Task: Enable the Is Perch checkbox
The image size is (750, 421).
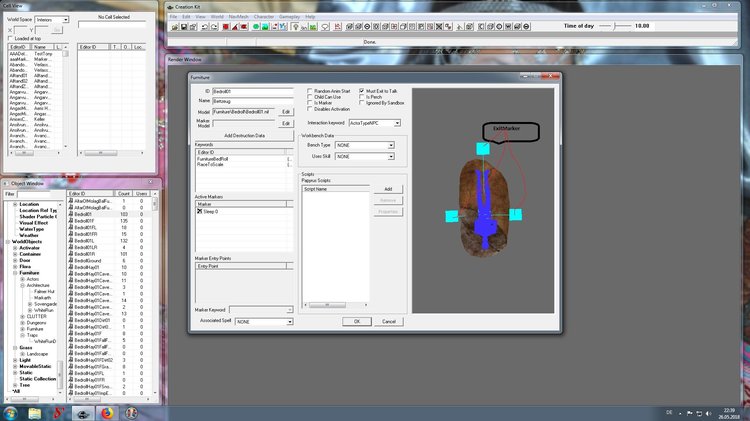Action: click(x=362, y=97)
